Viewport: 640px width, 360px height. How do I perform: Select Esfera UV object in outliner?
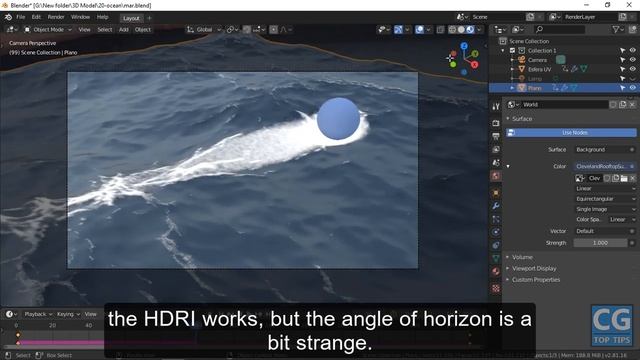pyautogui.click(x=540, y=69)
